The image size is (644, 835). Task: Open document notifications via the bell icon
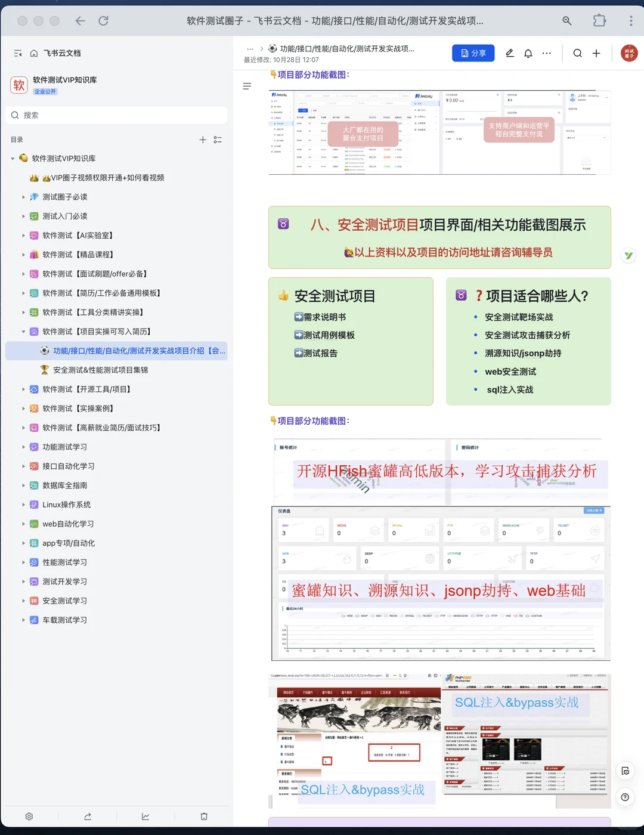pos(528,53)
